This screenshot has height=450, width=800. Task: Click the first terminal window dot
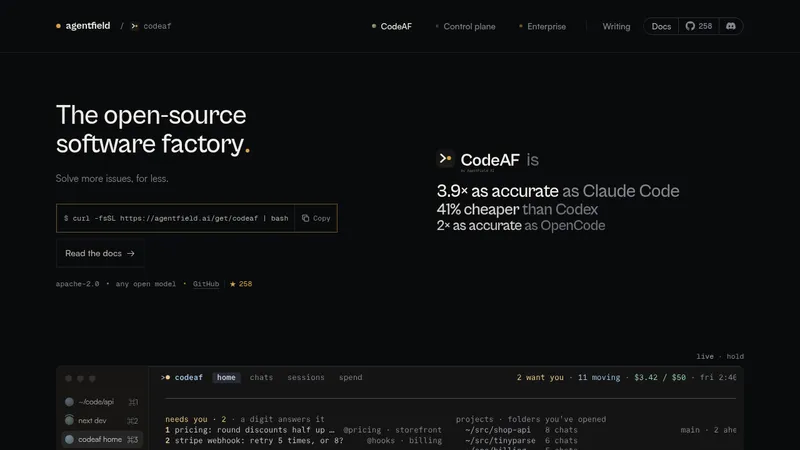click(x=68, y=378)
